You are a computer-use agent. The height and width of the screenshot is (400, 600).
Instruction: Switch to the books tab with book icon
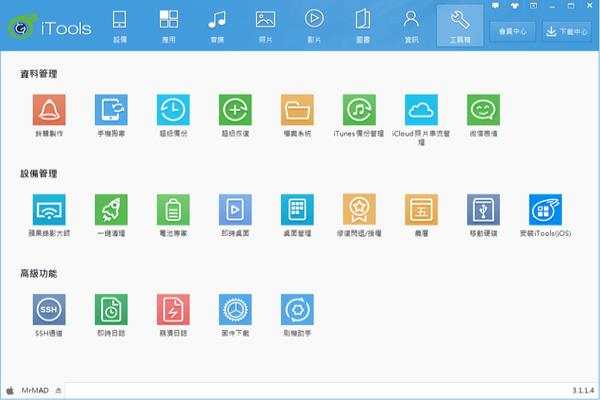[x=363, y=26]
